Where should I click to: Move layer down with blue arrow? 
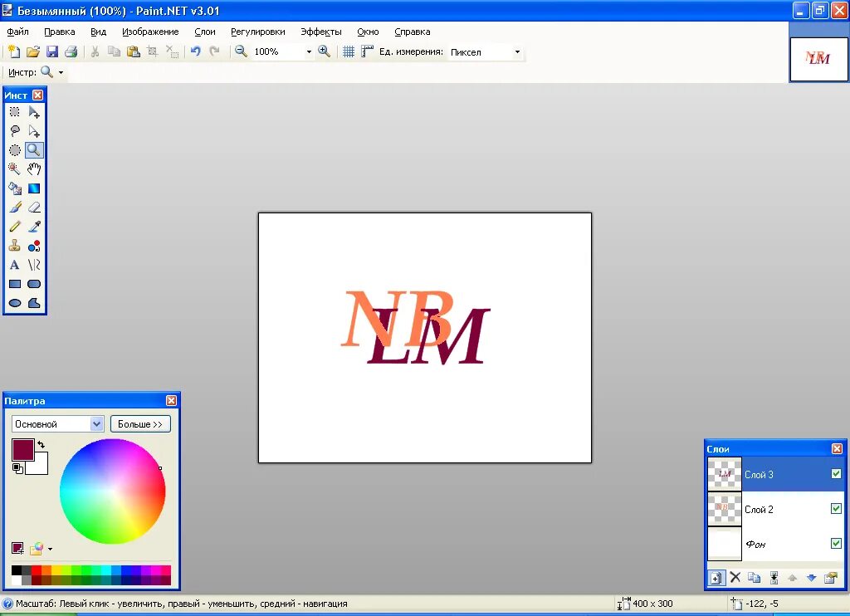pyautogui.click(x=812, y=578)
